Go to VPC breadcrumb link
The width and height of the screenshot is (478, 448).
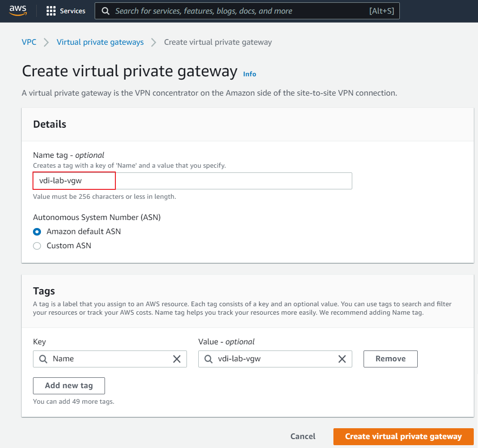[x=29, y=42]
